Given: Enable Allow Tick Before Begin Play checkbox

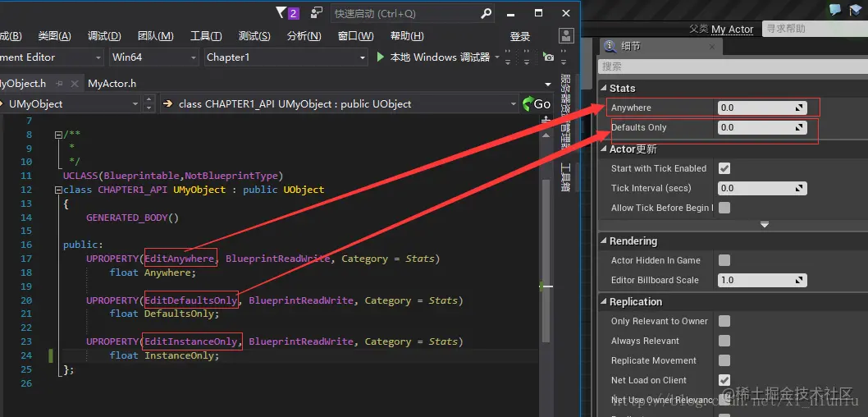Looking at the screenshot, I should (x=724, y=208).
